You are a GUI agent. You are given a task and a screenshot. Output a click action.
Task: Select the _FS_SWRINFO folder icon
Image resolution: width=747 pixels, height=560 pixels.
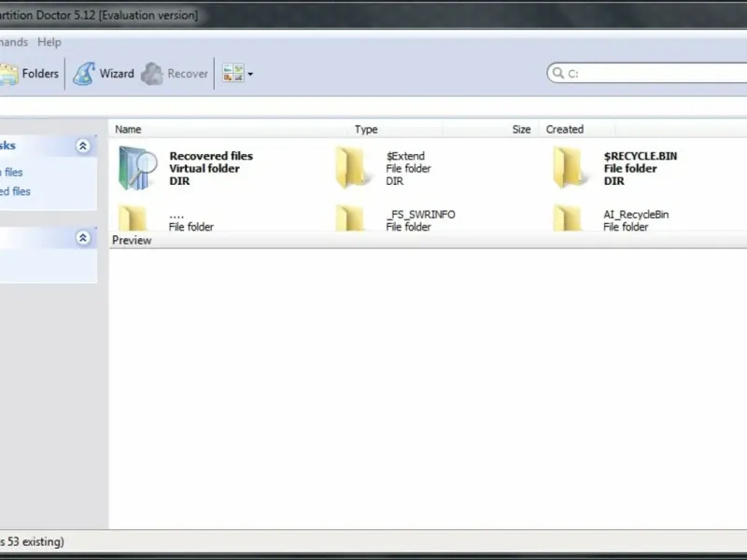pyautogui.click(x=349, y=218)
